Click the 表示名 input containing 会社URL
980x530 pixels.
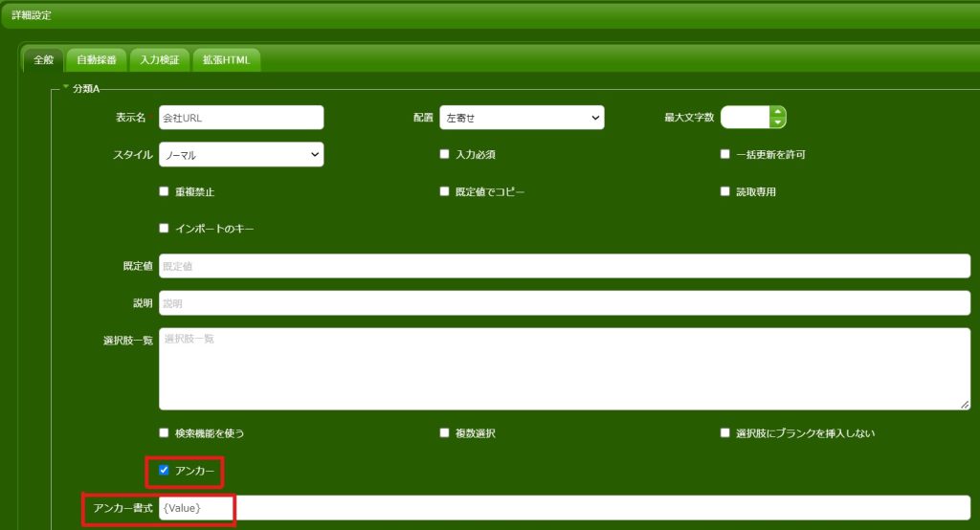point(241,118)
